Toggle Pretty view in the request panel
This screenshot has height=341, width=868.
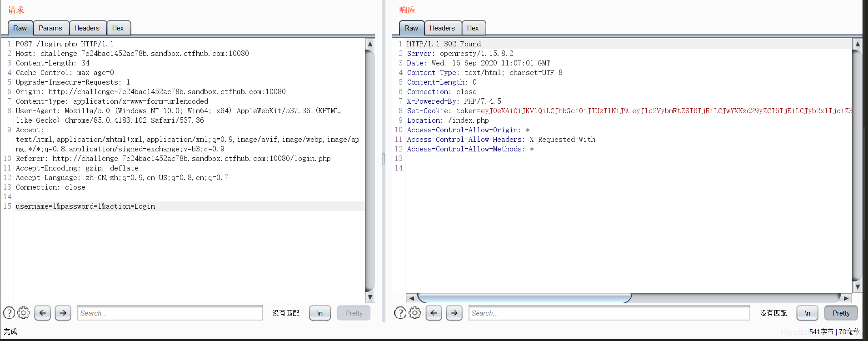coord(354,313)
